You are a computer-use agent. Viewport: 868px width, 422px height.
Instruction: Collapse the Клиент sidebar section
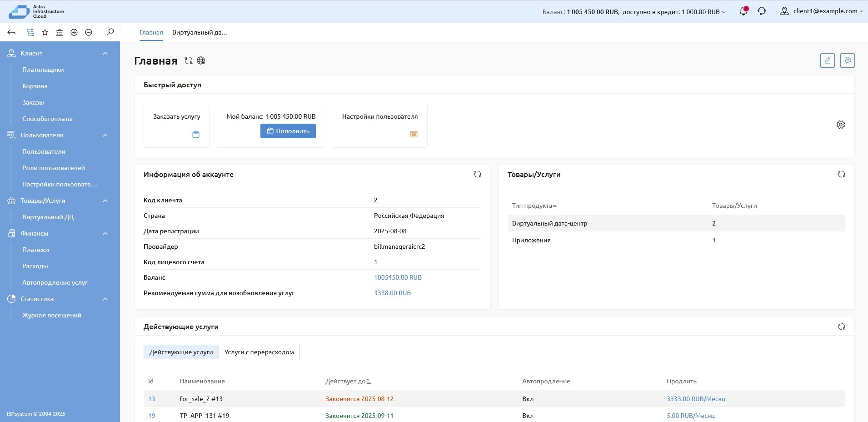105,53
